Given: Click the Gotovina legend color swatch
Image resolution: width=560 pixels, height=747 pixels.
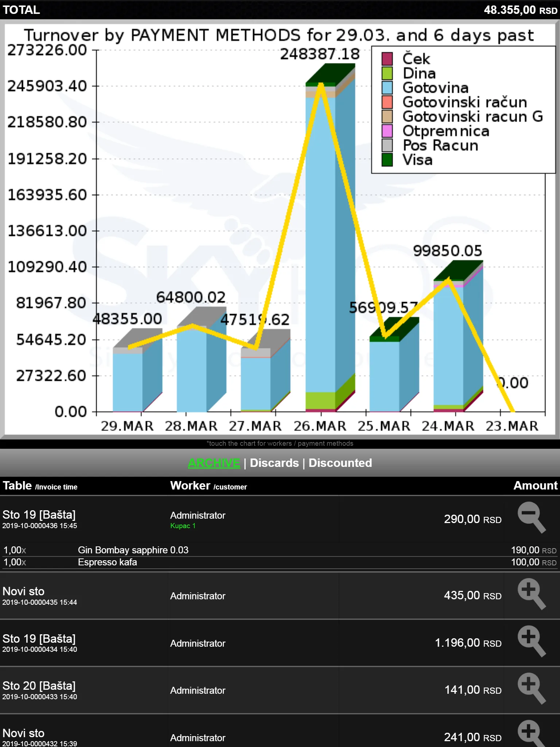Looking at the screenshot, I should (387, 88).
